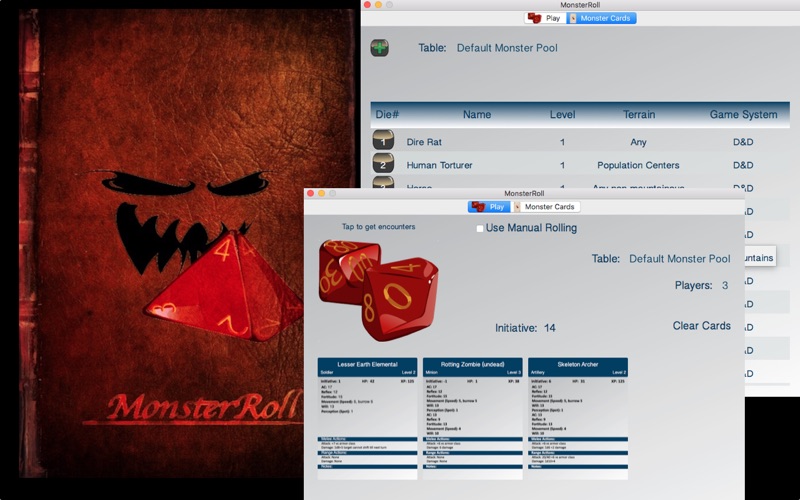Close the front MonsterRoll window

coord(311,193)
